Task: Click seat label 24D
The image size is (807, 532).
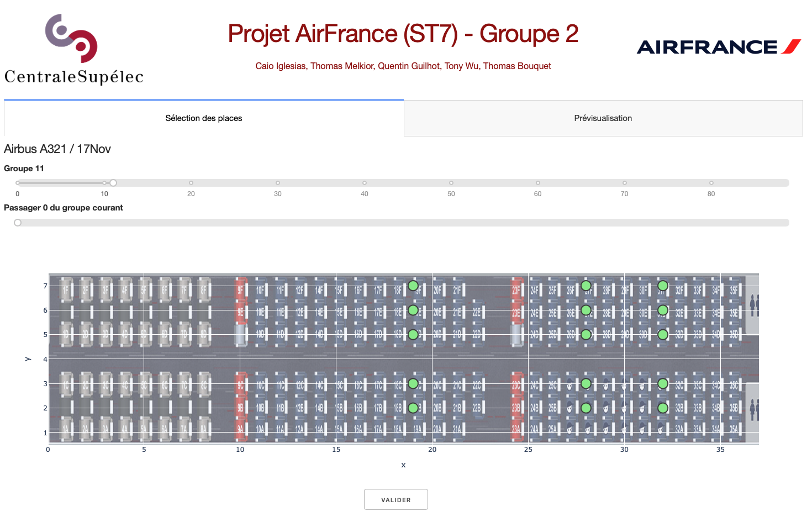Action: 535,335
